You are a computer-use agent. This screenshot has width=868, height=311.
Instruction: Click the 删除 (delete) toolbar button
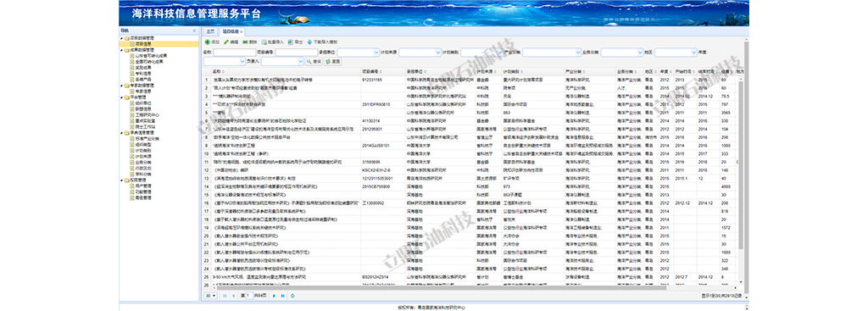(250, 42)
